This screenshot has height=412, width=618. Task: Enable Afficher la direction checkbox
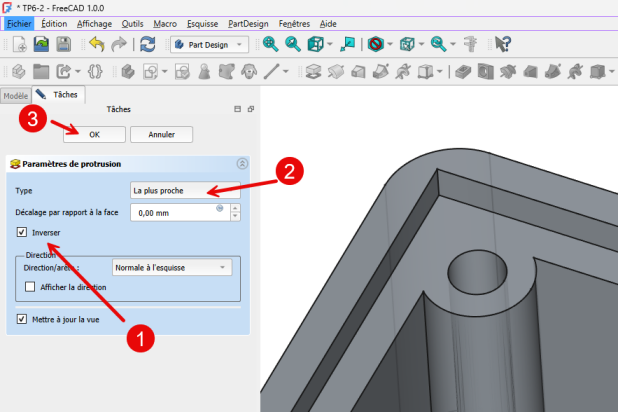[x=30, y=287]
